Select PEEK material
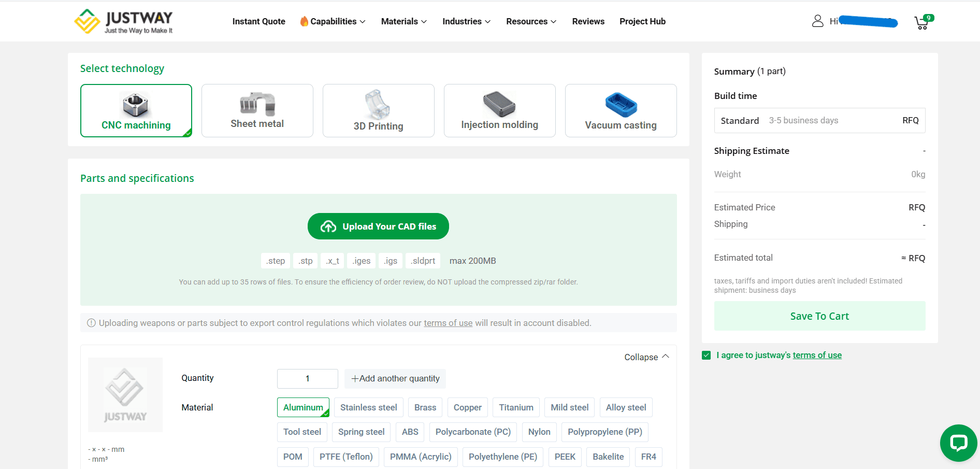The image size is (980, 469). tap(565, 457)
